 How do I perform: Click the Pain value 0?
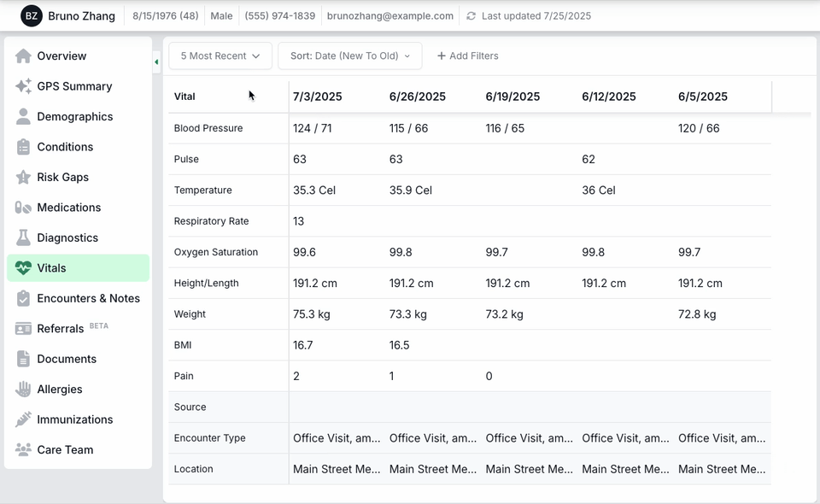[489, 376]
